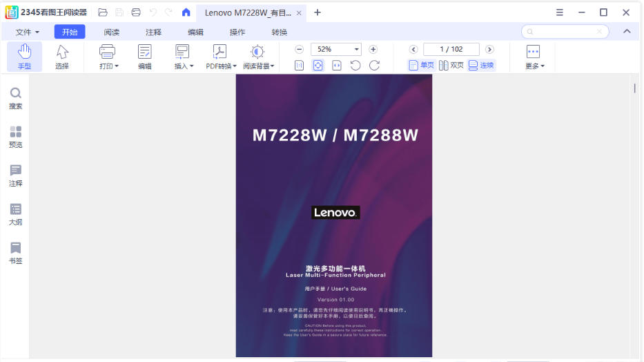Expand reading background dropdown arrow

[272, 66]
